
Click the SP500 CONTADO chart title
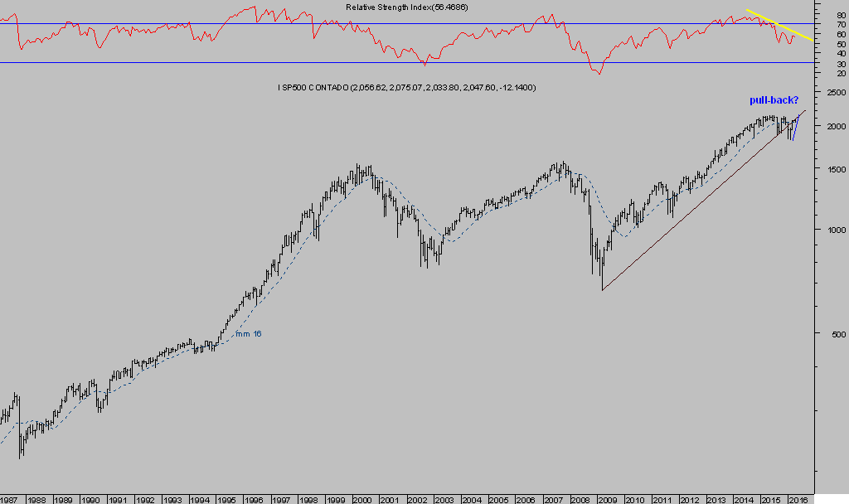pos(406,86)
